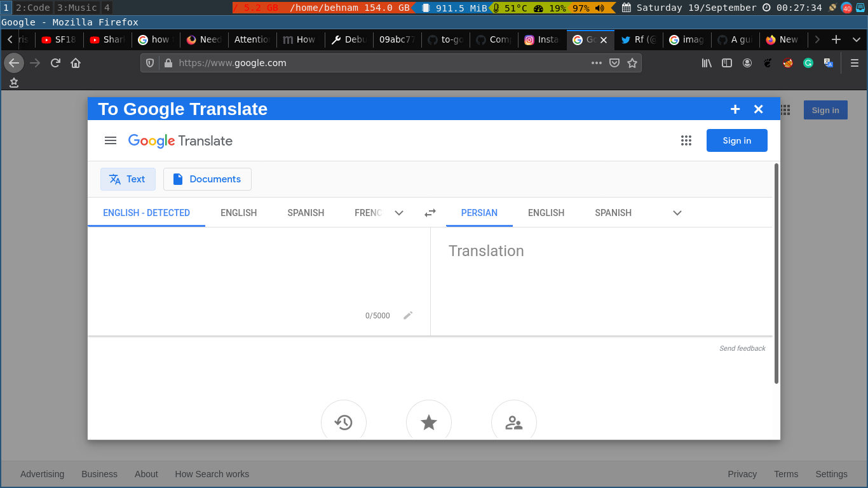Switch translation mode to Documents
The height and width of the screenshot is (488, 868).
click(207, 179)
